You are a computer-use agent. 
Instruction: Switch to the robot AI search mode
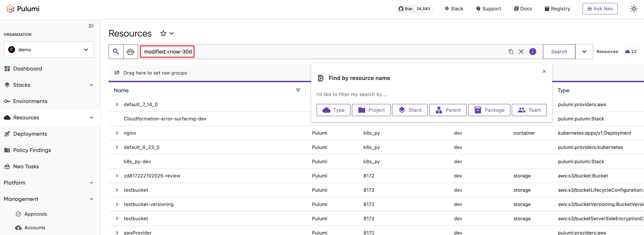click(131, 52)
